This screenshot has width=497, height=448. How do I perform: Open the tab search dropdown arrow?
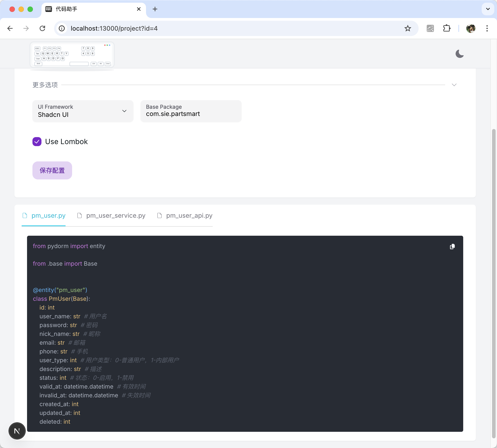coord(488,9)
